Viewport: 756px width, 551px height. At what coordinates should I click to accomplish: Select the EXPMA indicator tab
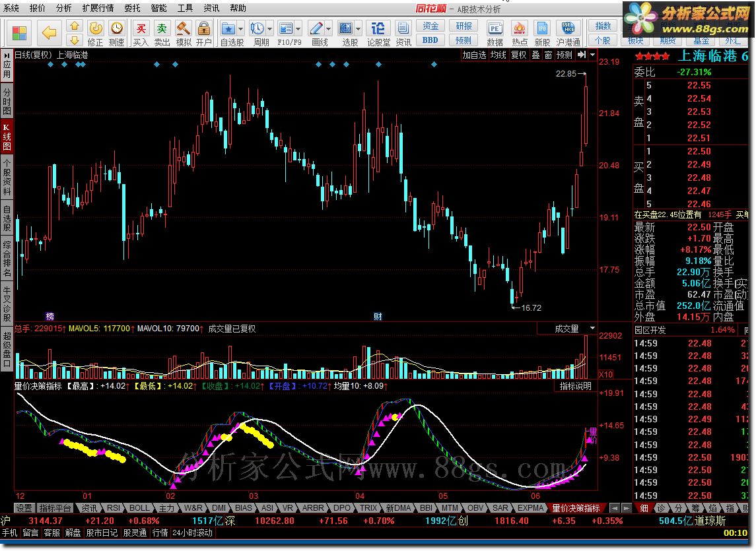click(530, 507)
